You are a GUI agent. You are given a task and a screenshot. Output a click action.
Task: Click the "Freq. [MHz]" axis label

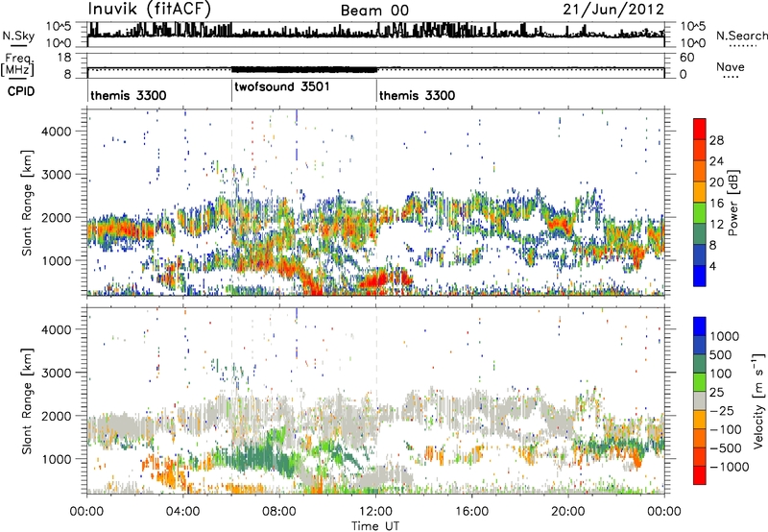[18, 64]
